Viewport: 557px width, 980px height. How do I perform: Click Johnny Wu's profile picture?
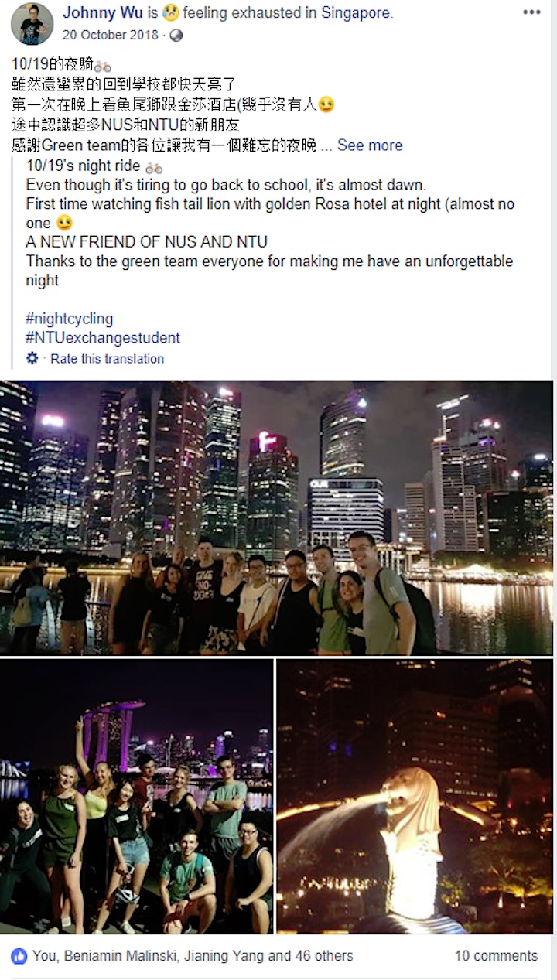[x=32, y=23]
